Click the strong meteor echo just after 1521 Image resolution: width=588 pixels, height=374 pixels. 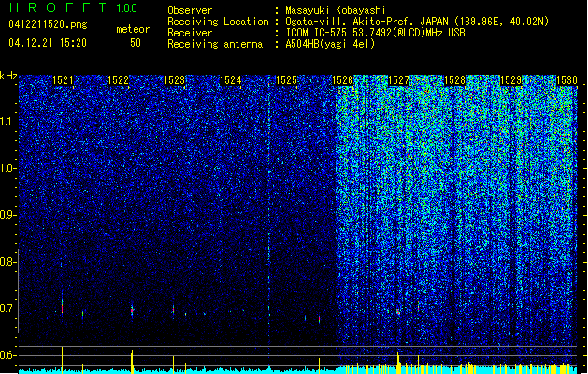pyautogui.click(x=63, y=306)
